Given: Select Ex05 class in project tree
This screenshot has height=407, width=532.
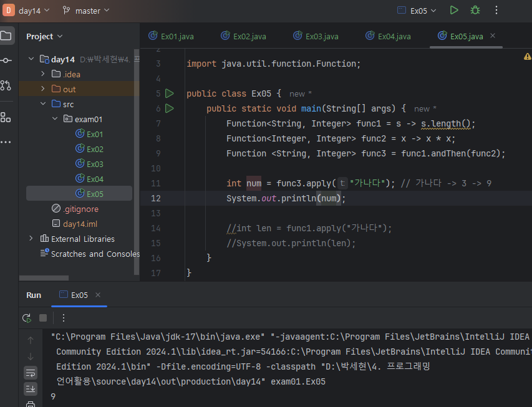Looking at the screenshot, I should [x=79, y=193].
